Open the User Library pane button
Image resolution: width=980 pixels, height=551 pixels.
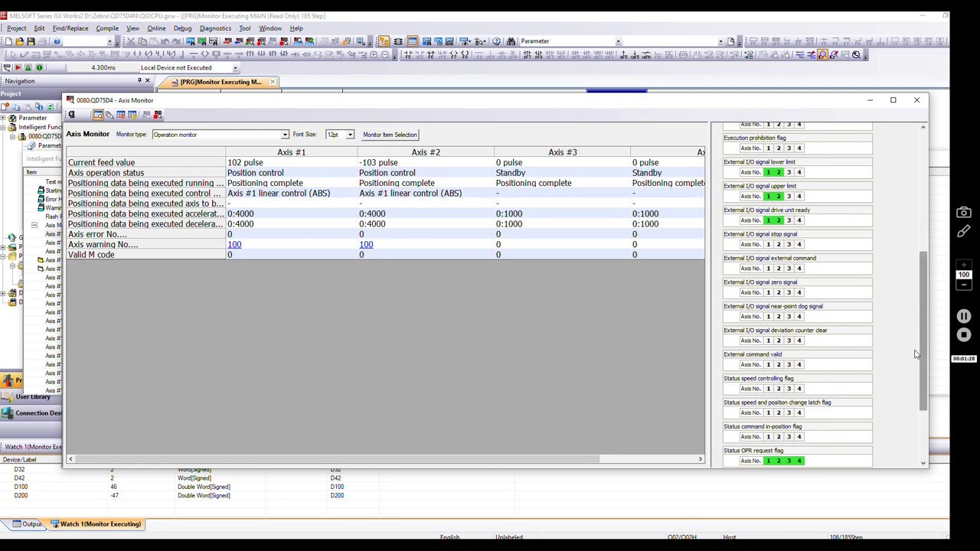click(x=31, y=396)
